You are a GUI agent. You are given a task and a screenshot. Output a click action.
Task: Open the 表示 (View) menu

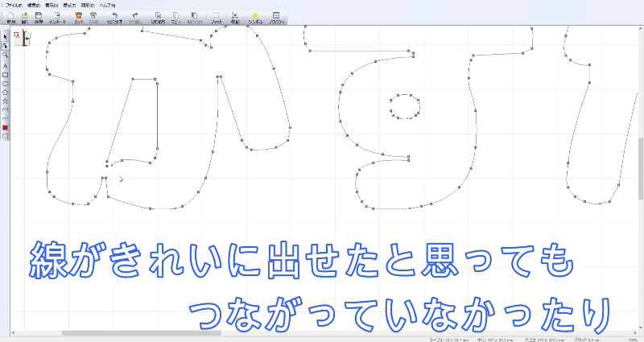[x=52, y=6]
